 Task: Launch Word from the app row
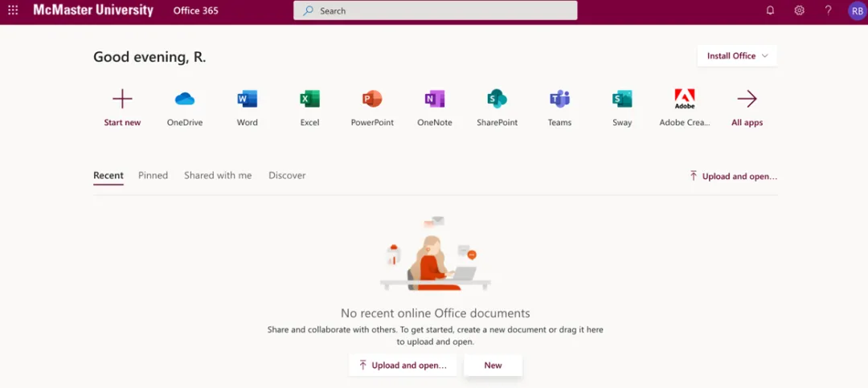click(247, 99)
